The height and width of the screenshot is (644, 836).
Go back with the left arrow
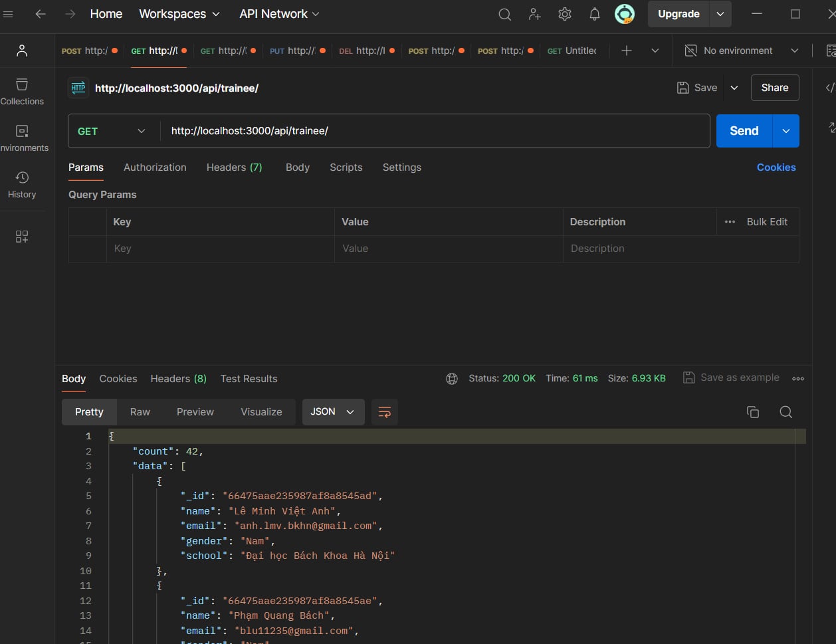tap(41, 14)
